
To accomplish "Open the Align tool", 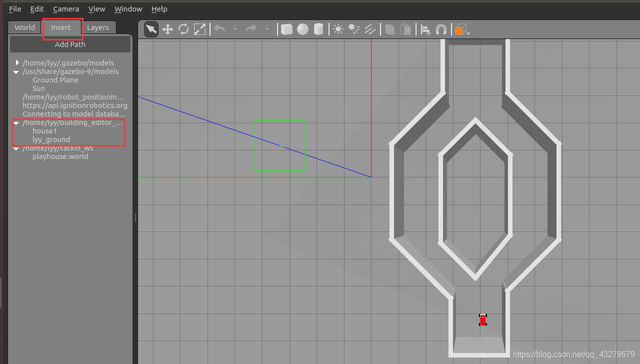I will pos(425,29).
